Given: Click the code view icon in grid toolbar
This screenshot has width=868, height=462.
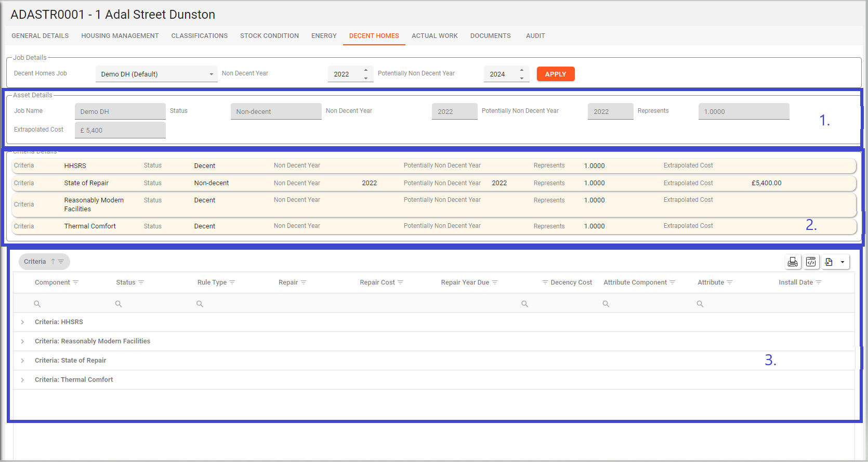Looking at the screenshot, I should click(x=811, y=262).
